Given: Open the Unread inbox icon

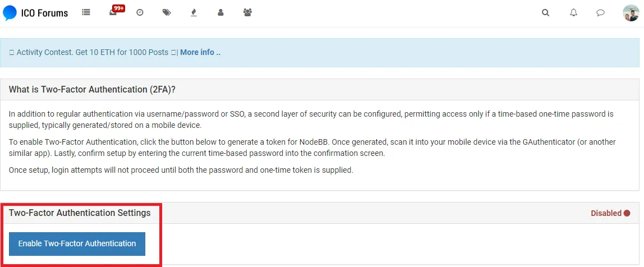Looking at the screenshot, I should coord(113,13).
